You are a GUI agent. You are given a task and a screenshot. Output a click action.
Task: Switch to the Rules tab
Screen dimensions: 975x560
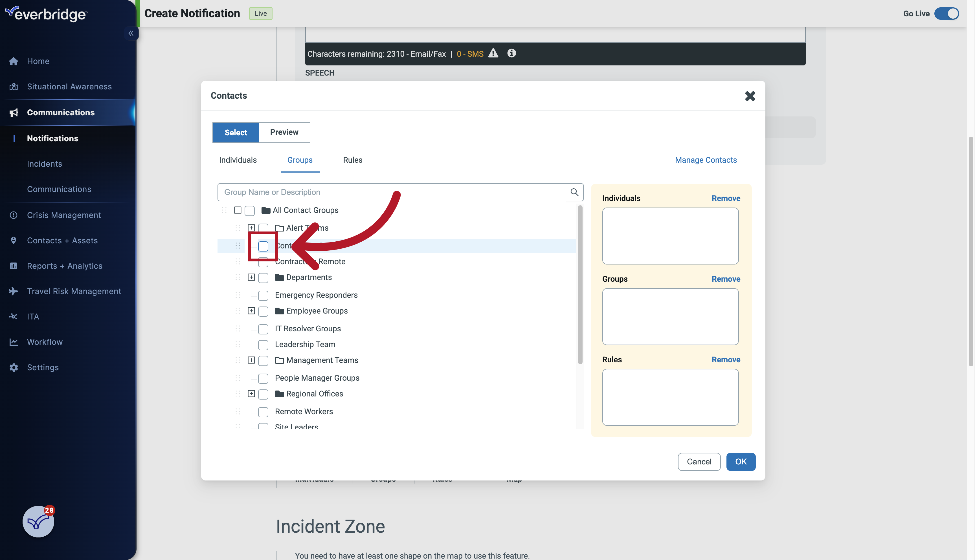click(352, 160)
